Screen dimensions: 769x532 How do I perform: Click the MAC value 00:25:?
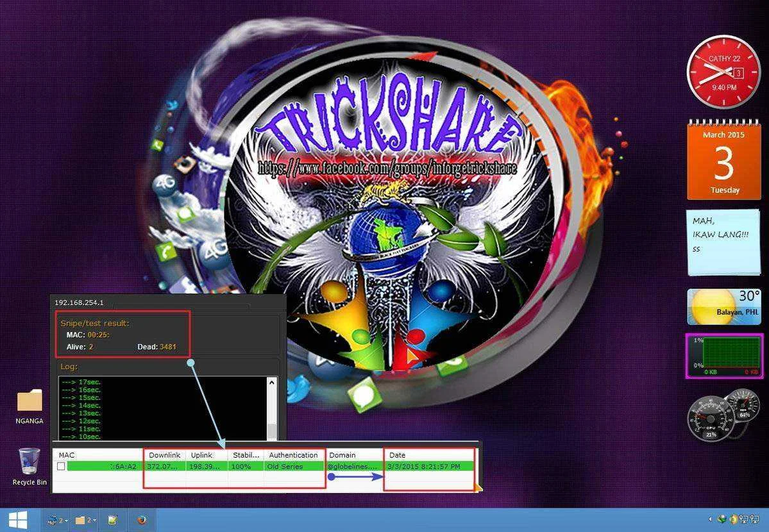tap(99, 335)
